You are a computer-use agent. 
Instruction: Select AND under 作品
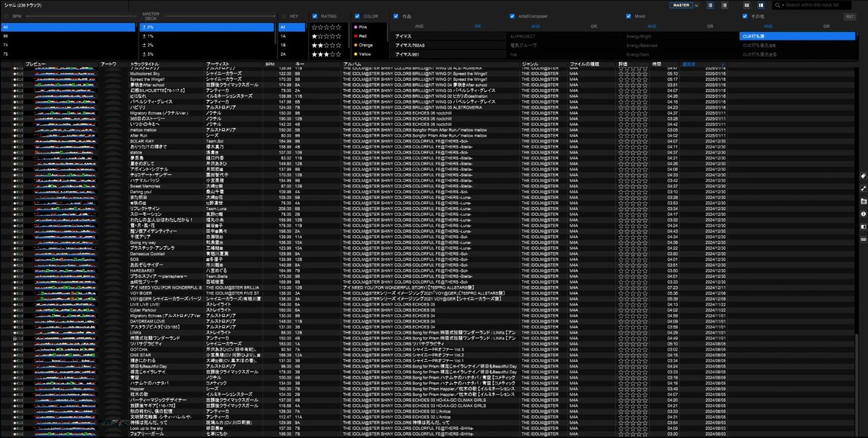[419, 26]
